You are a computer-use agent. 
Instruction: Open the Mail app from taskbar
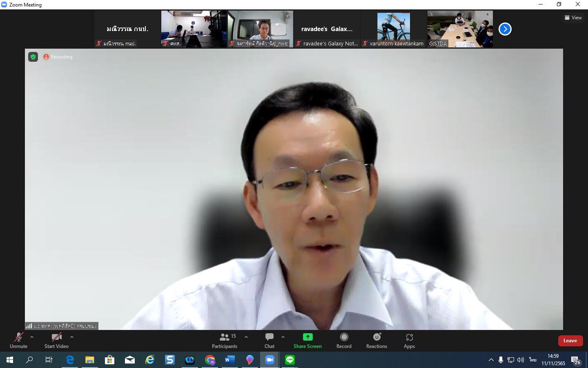click(130, 360)
